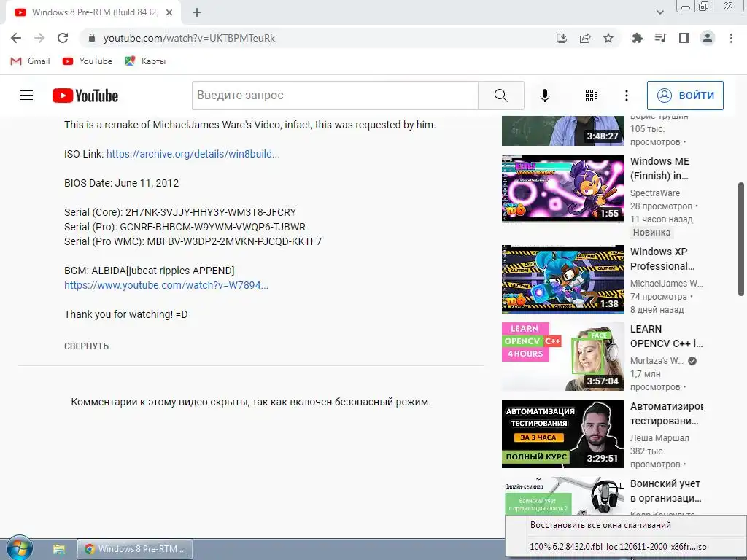Click the SpectraWare channel name
This screenshot has width=747, height=560.
click(x=655, y=192)
